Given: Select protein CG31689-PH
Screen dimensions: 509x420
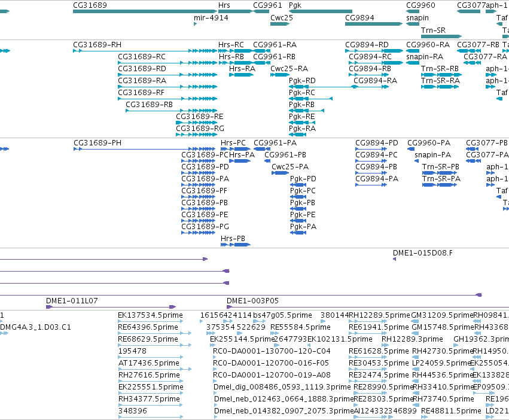Looking at the screenshot, I should 145,149.
